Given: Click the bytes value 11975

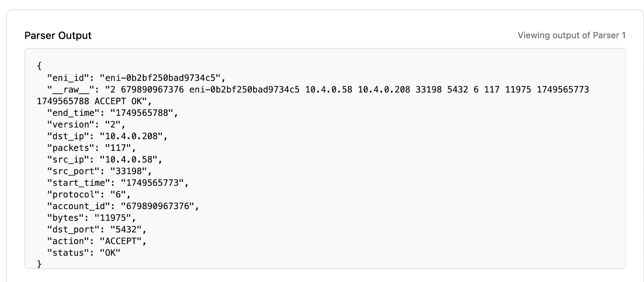Looking at the screenshot, I should [113, 218].
